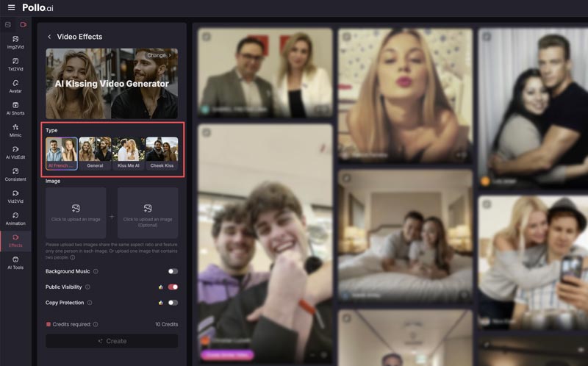Viewport: 588px width, 366px height.
Task: Select checkbox on suits couple video
Action: (207, 37)
